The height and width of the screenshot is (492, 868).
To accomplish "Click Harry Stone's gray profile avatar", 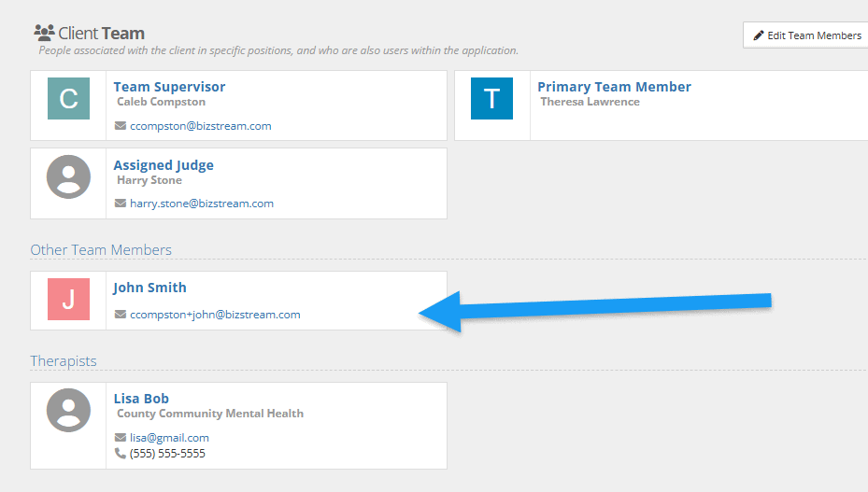I will [x=68, y=177].
